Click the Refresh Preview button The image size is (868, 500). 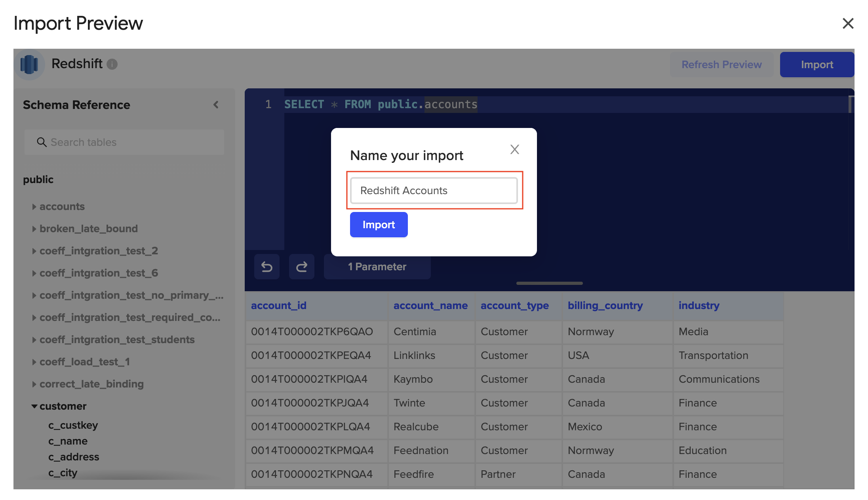click(x=721, y=64)
